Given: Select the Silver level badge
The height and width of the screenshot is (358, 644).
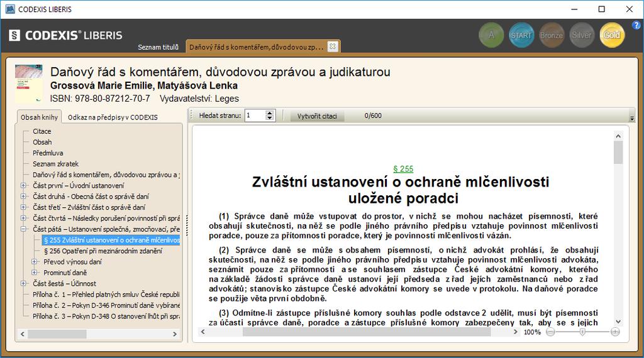Looking at the screenshot, I should (x=582, y=35).
